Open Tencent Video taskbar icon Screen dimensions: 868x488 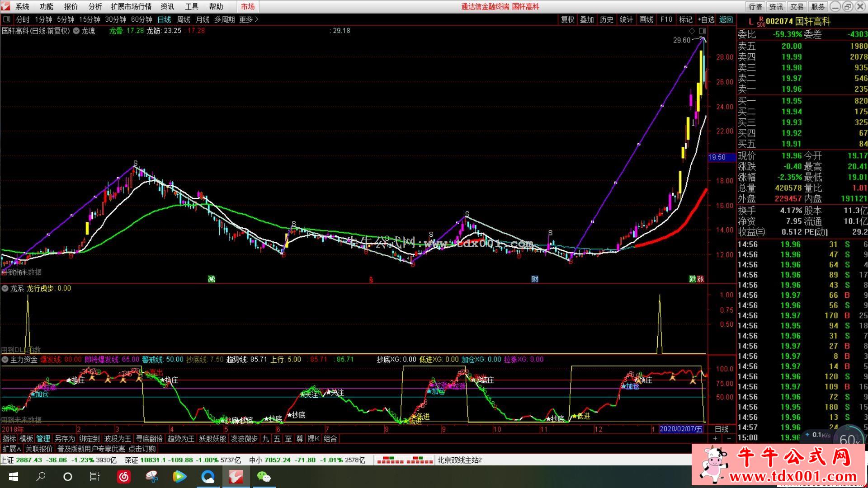click(179, 477)
